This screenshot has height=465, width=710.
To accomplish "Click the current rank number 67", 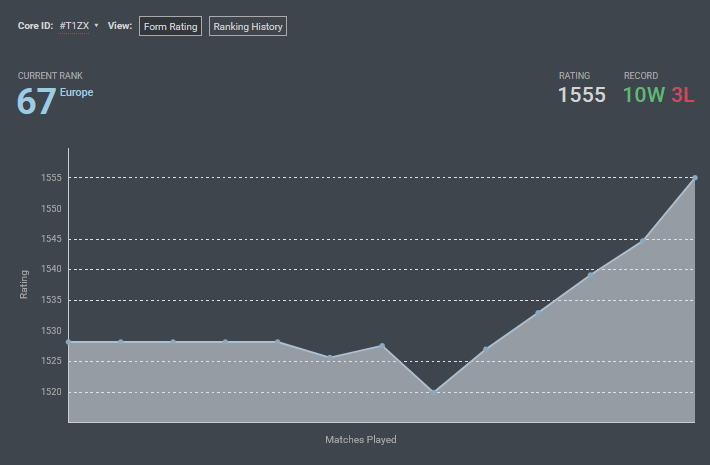I will coord(36,101).
